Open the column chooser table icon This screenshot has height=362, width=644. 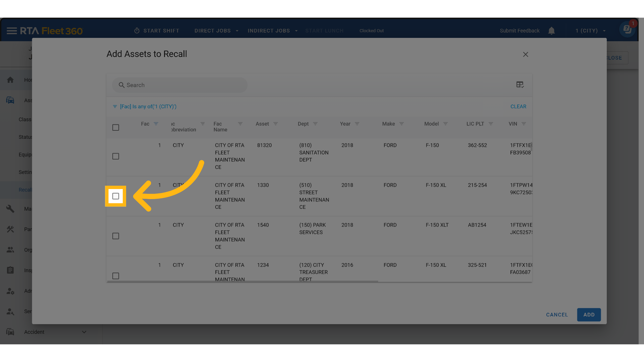[x=520, y=85]
